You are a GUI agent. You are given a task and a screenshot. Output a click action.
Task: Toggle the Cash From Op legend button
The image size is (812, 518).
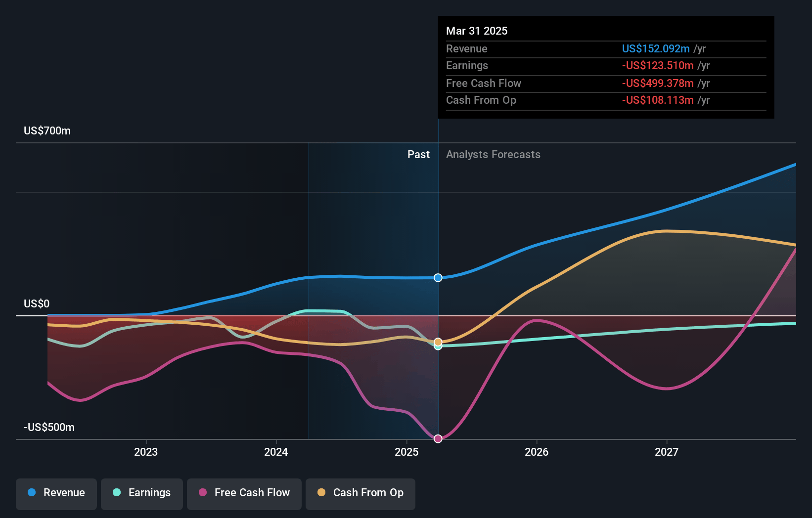click(361, 494)
